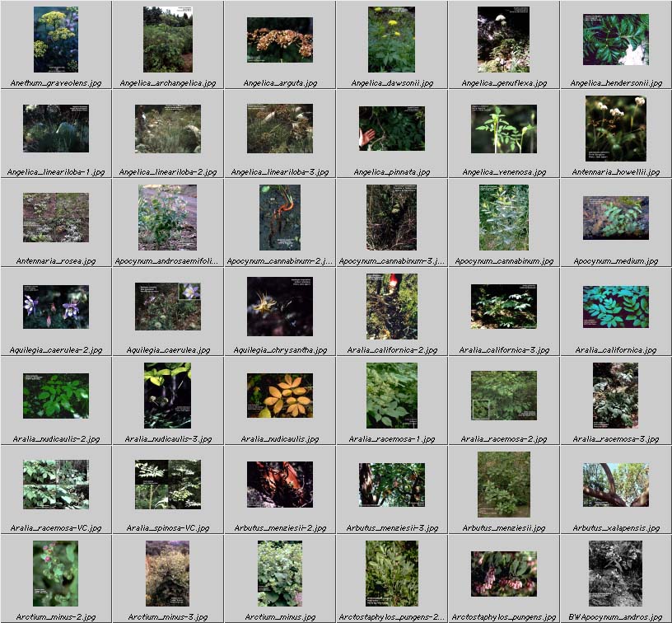Select the Angelica_pinnata.jpg thumbnail
Screen dimensions: 672x623
[x=391, y=129]
